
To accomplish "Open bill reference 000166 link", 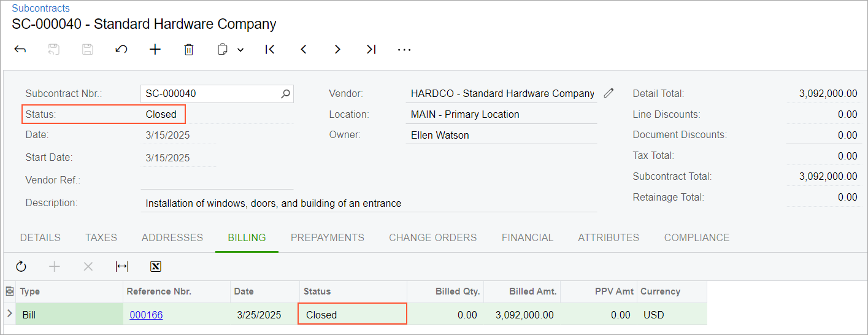I will 146,315.
